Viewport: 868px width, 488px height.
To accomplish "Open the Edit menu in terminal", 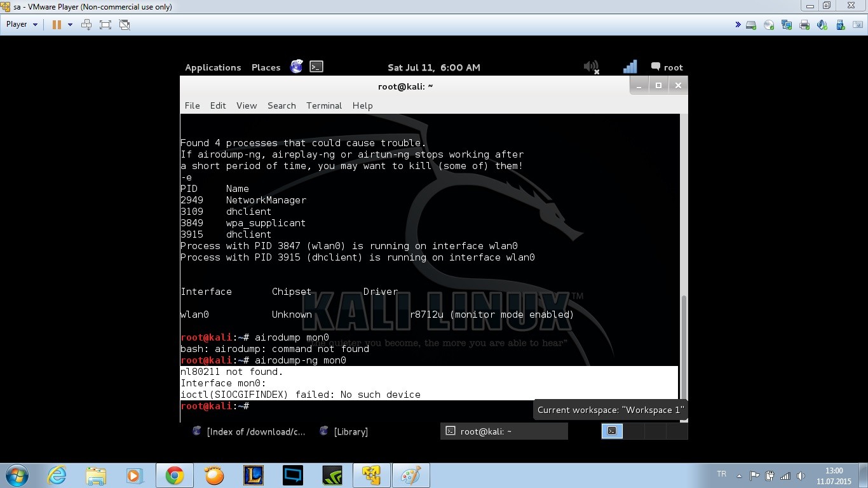I will tap(218, 105).
